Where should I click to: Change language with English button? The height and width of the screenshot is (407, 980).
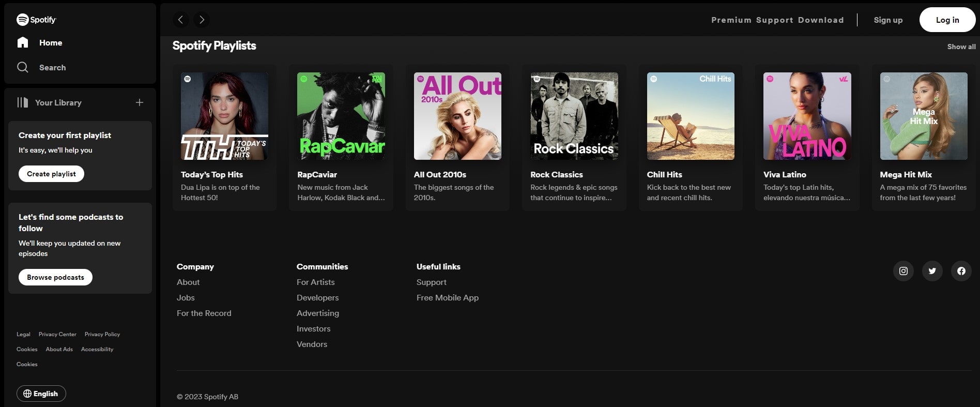(x=41, y=394)
